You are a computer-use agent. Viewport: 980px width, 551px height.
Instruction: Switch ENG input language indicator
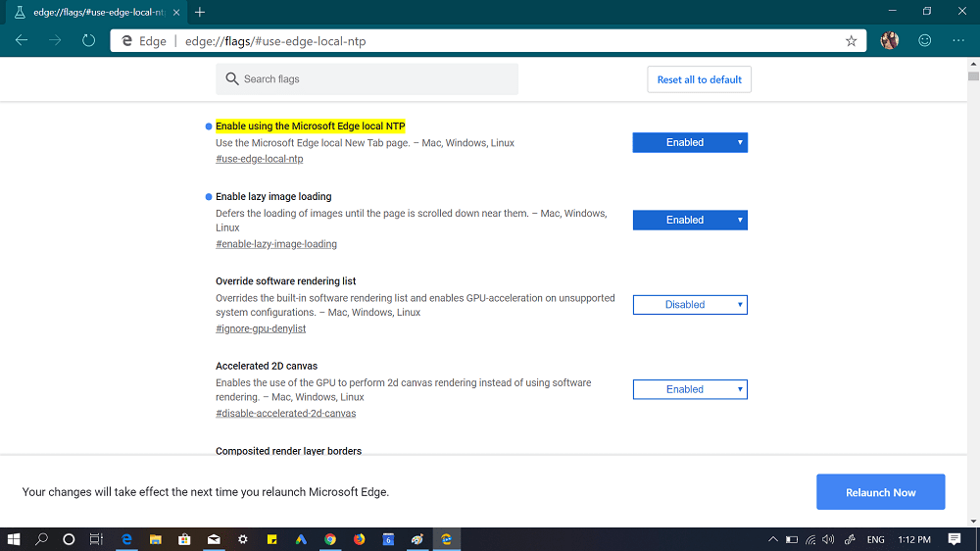pos(875,539)
